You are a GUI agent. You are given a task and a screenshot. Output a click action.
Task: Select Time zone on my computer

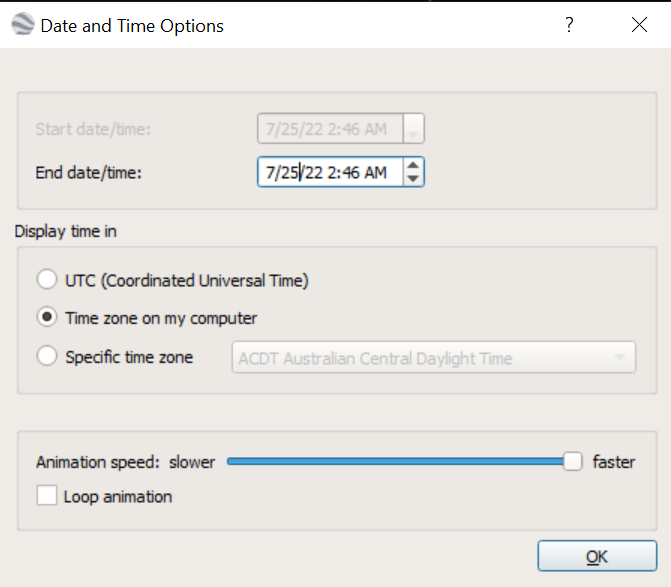tap(47, 317)
